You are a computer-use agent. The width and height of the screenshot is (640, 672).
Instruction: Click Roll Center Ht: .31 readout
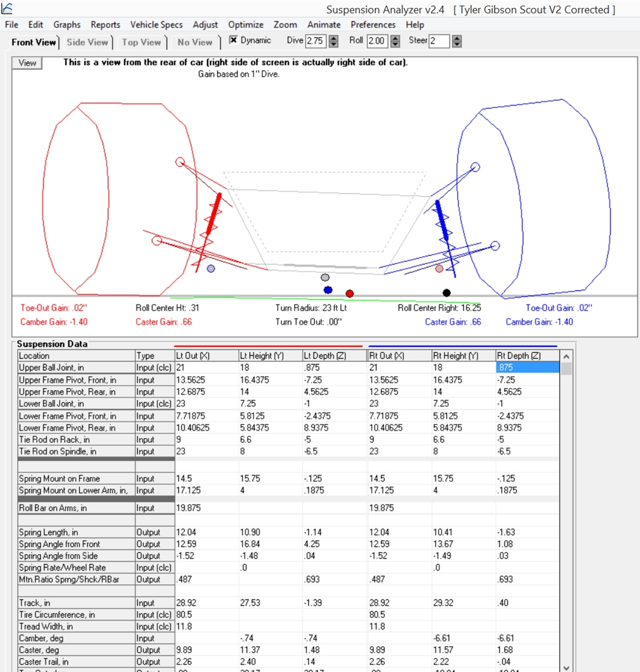click(x=167, y=308)
